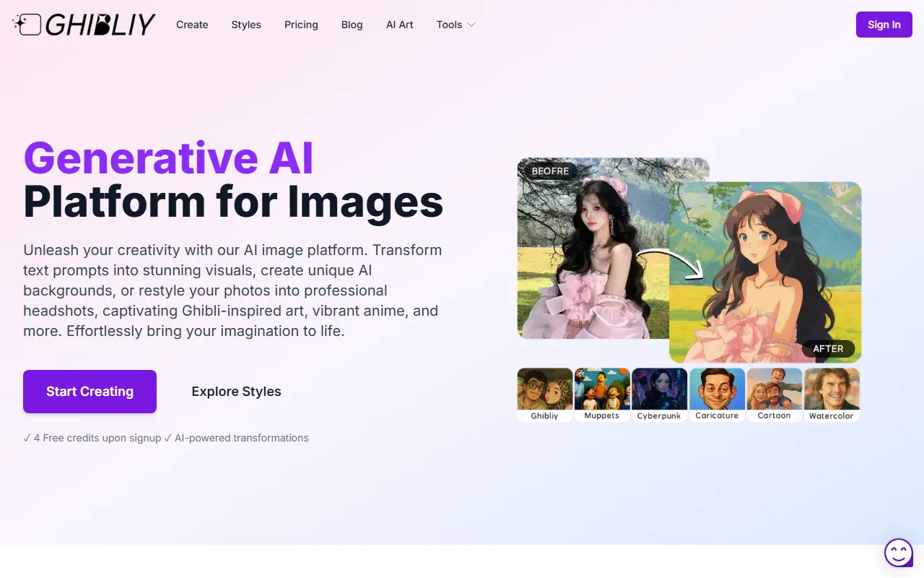924x578 pixels.
Task: Pick the Cyberpunk style thumbnail
Action: (659, 390)
